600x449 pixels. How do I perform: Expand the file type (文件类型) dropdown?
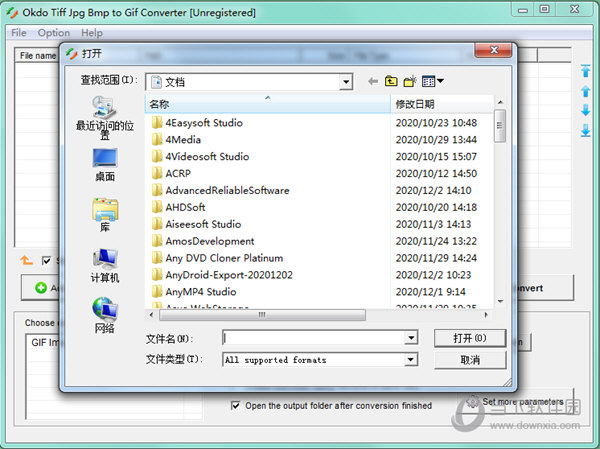click(x=411, y=359)
